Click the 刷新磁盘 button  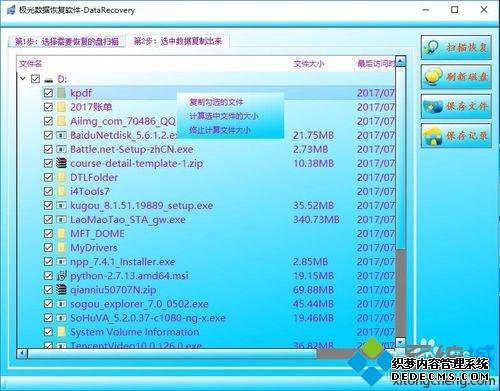[x=456, y=77]
